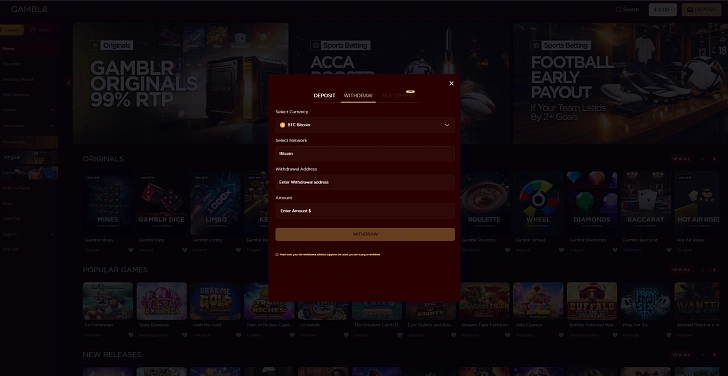Favorite Tasty Bonanza with heart icon

[185, 335]
